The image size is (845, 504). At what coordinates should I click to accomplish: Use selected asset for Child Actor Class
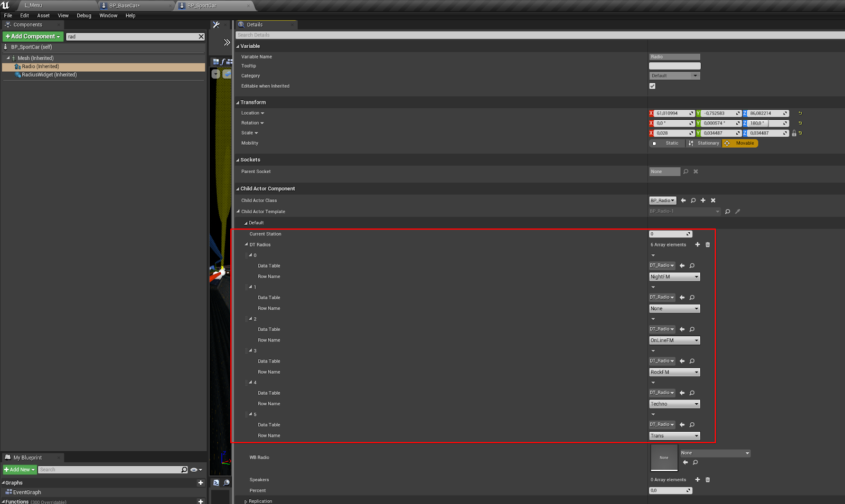pyautogui.click(x=683, y=201)
